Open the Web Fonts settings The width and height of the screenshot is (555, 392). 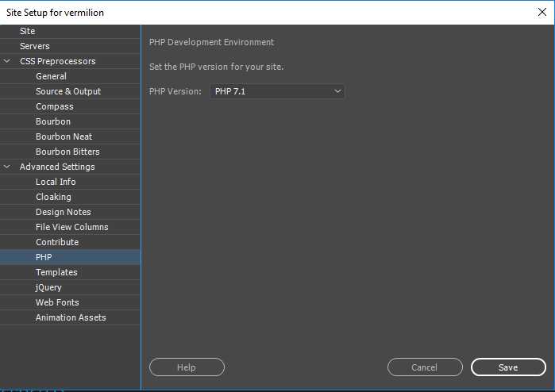coord(57,302)
